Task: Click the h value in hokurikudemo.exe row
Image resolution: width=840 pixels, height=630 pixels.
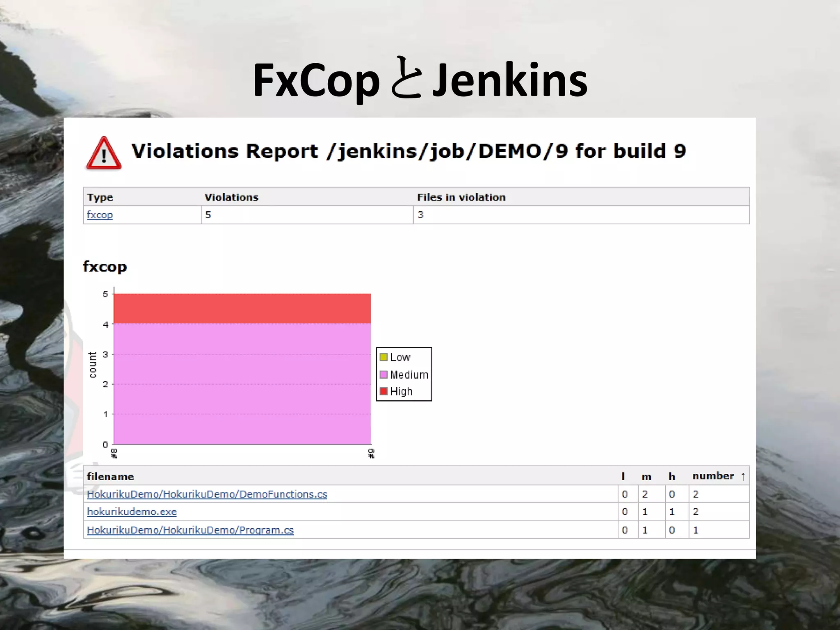Action: (x=672, y=512)
